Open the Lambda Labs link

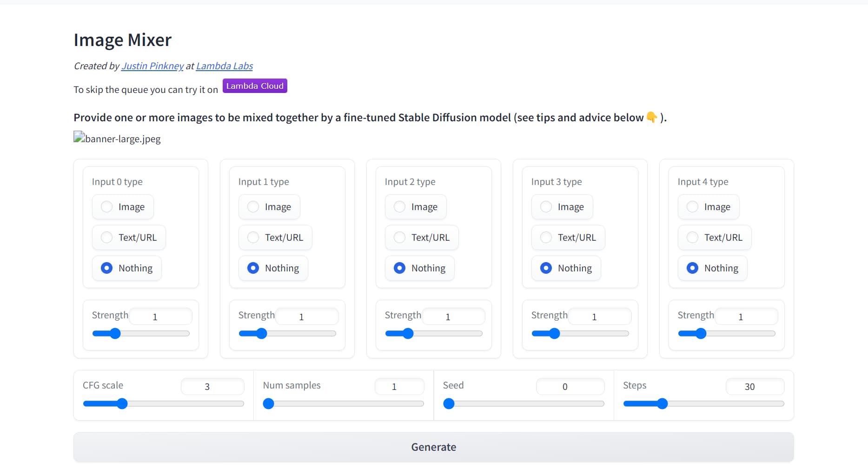pos(225,66)
